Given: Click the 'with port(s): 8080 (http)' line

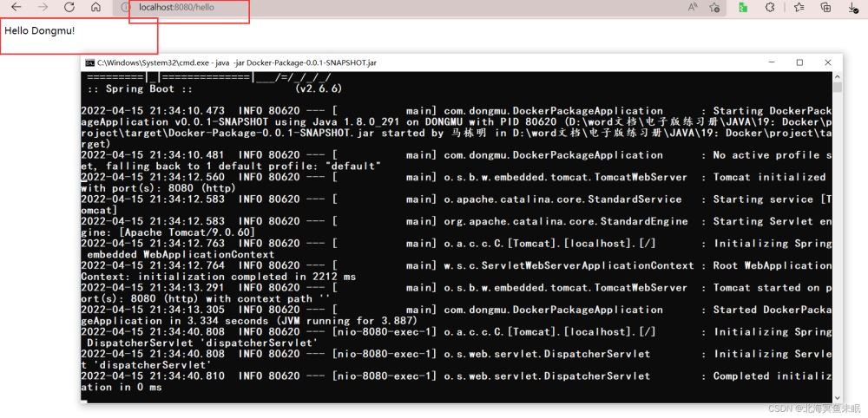Looking at the screenshot, I should click(158, 188).
